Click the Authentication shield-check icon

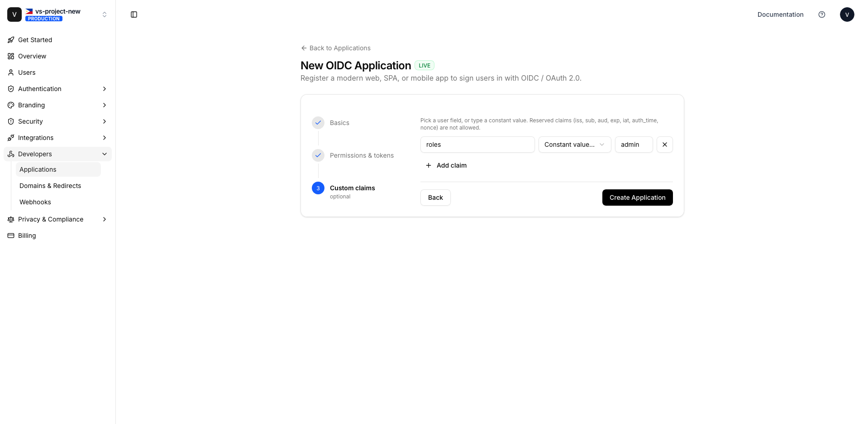click(11, 89)
